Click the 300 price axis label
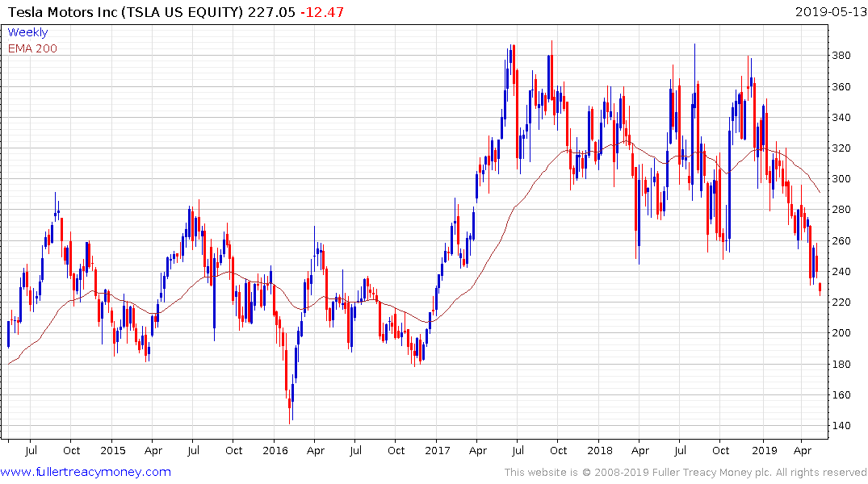This screenshot has width=868, height=484. point(841,178)
